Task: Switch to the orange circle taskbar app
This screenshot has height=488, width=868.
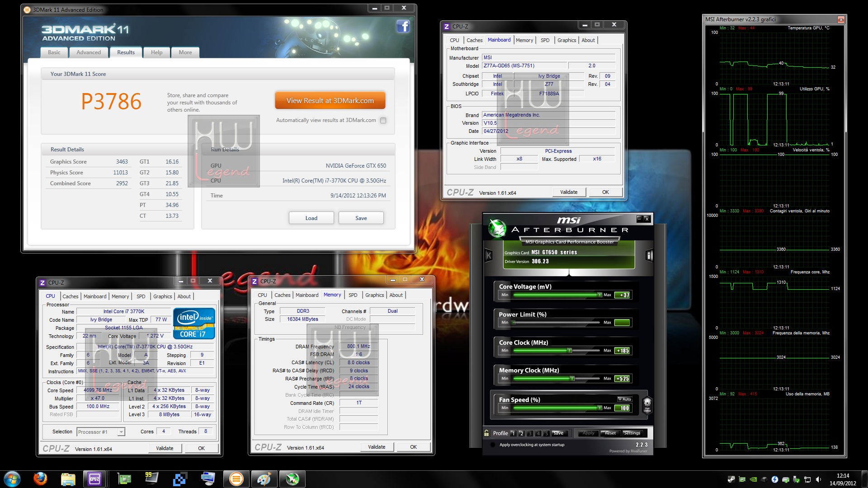Action: point(236,479)
